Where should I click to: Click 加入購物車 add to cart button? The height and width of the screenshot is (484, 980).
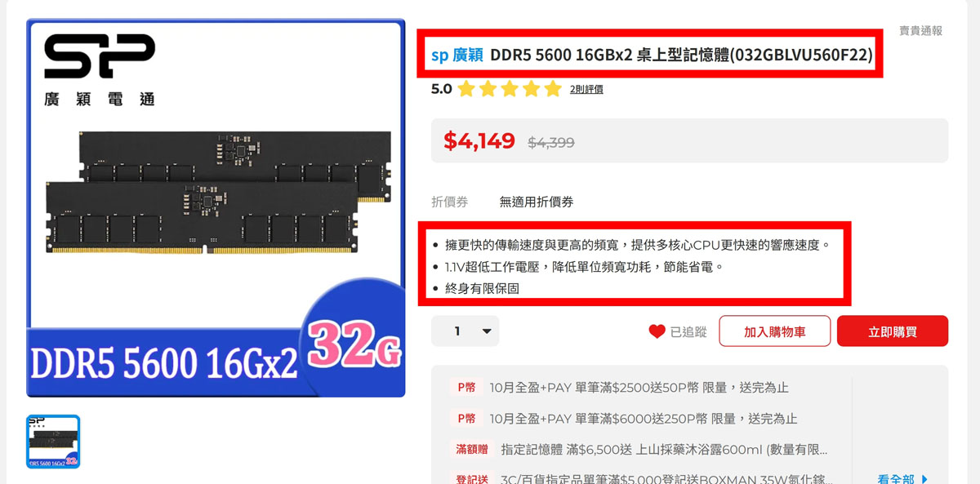point(774,331)
